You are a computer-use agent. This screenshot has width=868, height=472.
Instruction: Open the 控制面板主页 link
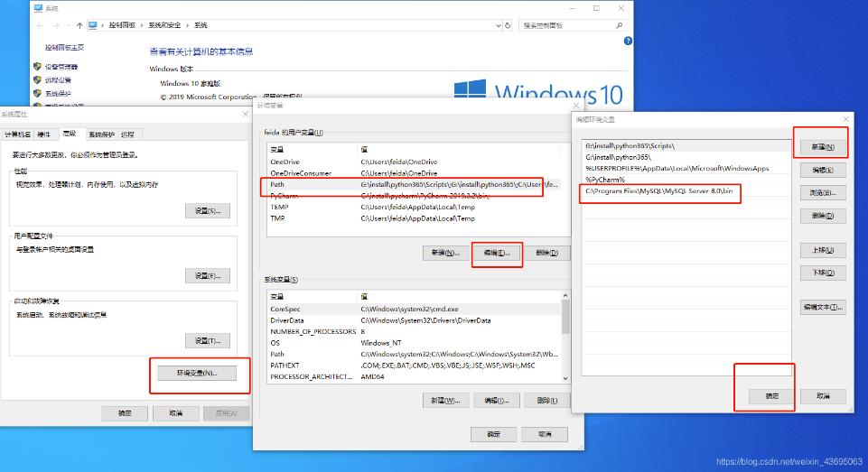(64, 48)
